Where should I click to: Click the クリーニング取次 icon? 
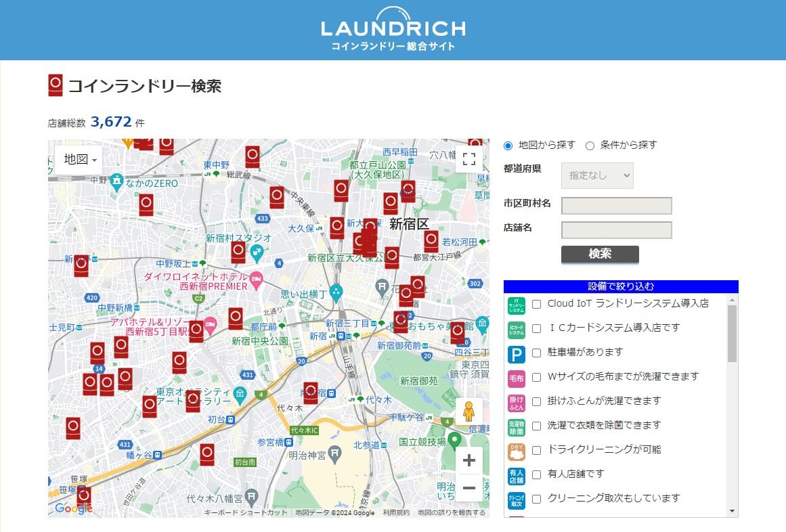(517, 498)
